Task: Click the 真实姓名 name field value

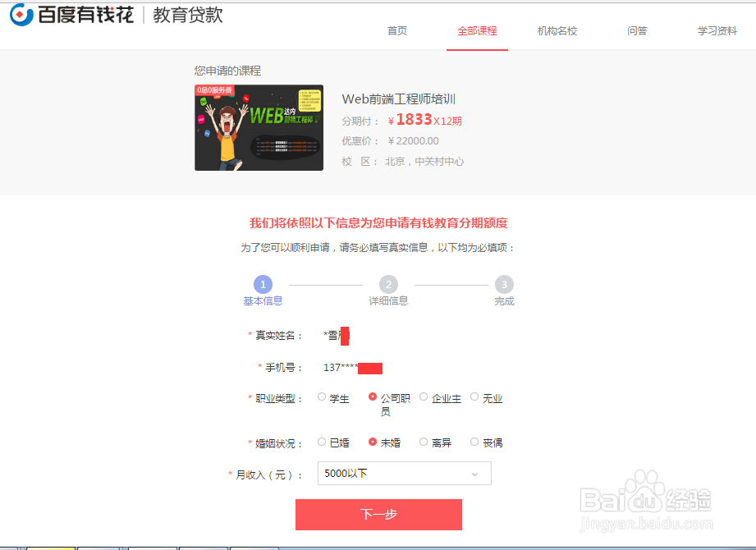Action: click(336, 336)
